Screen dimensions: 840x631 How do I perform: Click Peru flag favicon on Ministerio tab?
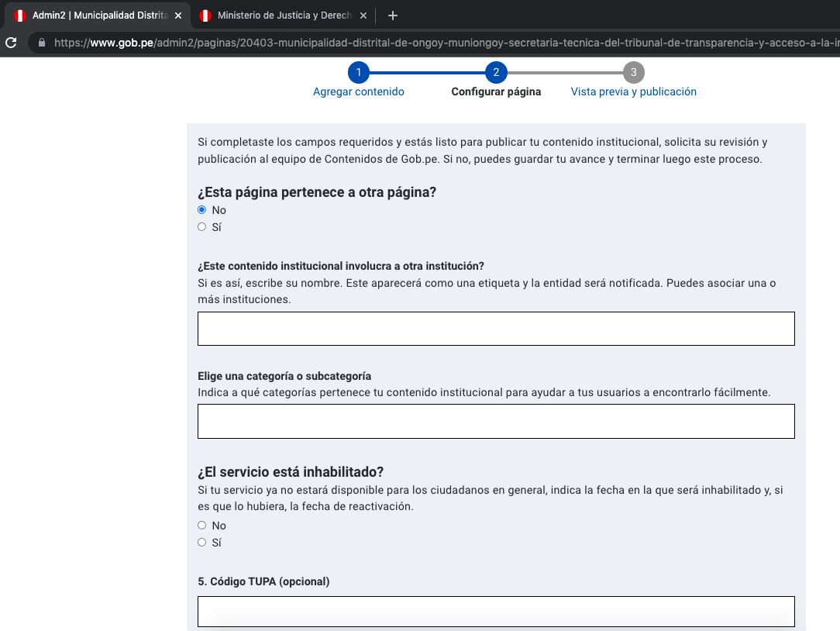click(205, 16)
